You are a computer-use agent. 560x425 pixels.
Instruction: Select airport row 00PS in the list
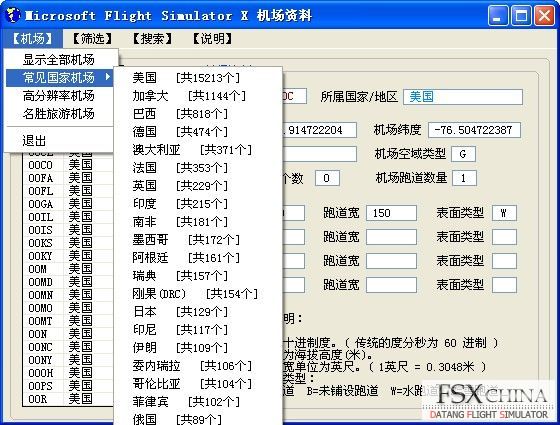pos(68,386)
